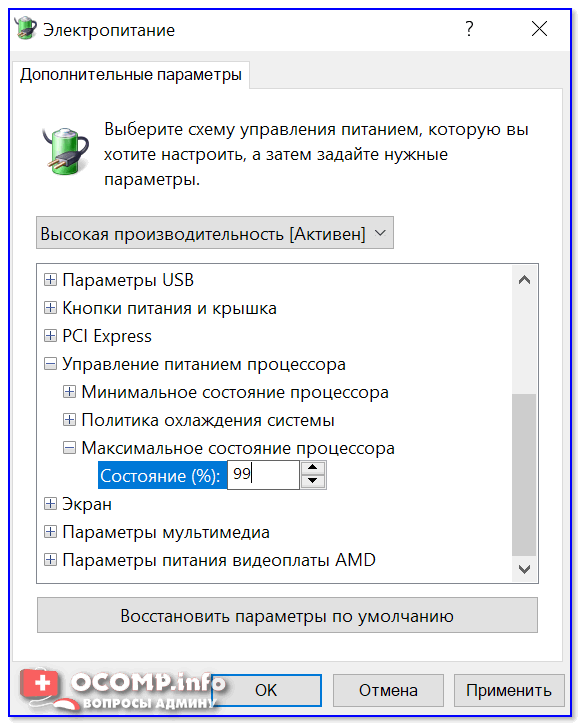Expand Параметры мультимедиа node
This screenshot has width=580, height=725.
(50, 532)
